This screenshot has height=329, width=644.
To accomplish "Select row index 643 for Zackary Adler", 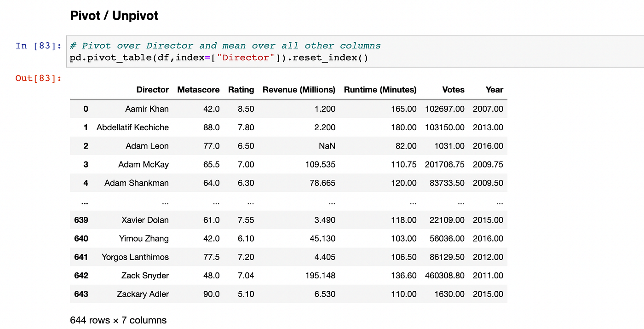I will tap(81, 294).
